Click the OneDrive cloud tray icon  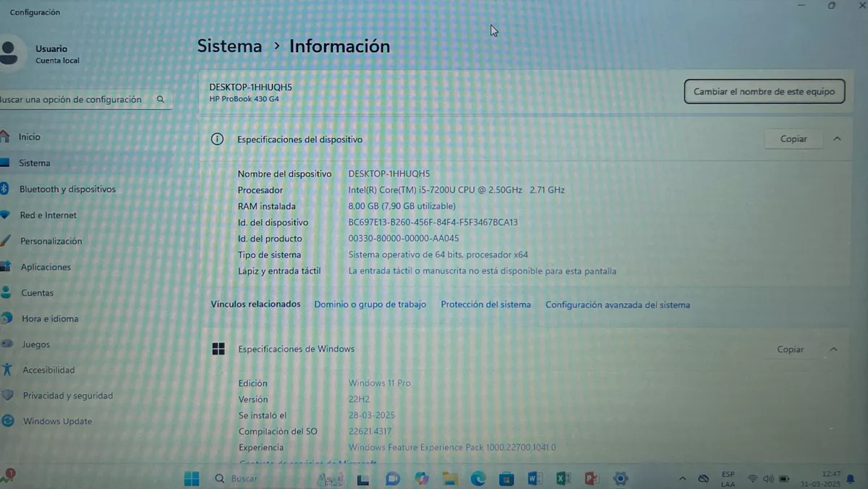pyautogui.click(x=703, y=479)
